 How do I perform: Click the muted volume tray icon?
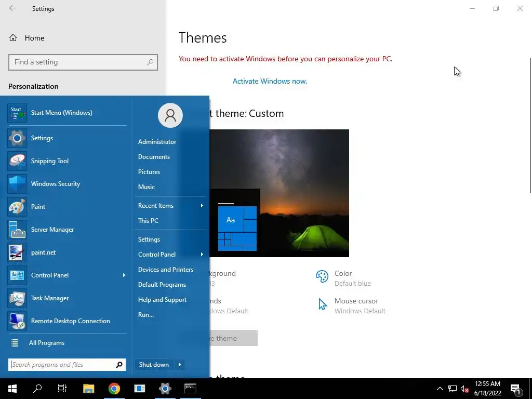pos(464,389)
